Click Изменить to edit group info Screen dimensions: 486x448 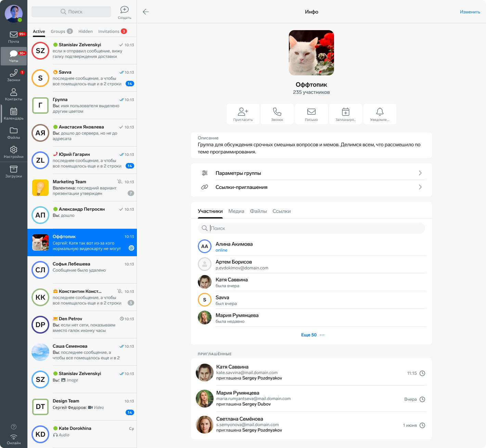click(x=470, y=12)
